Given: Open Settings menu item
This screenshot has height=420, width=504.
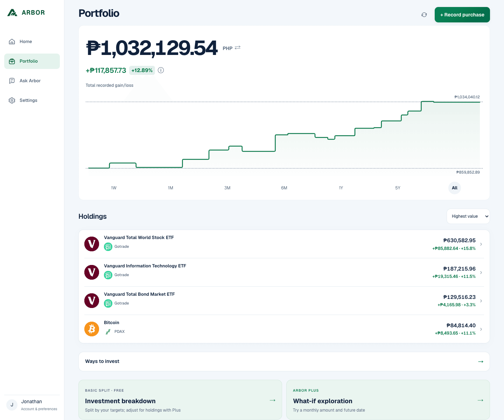Looking at the screenshot, I should coord(32,100).
